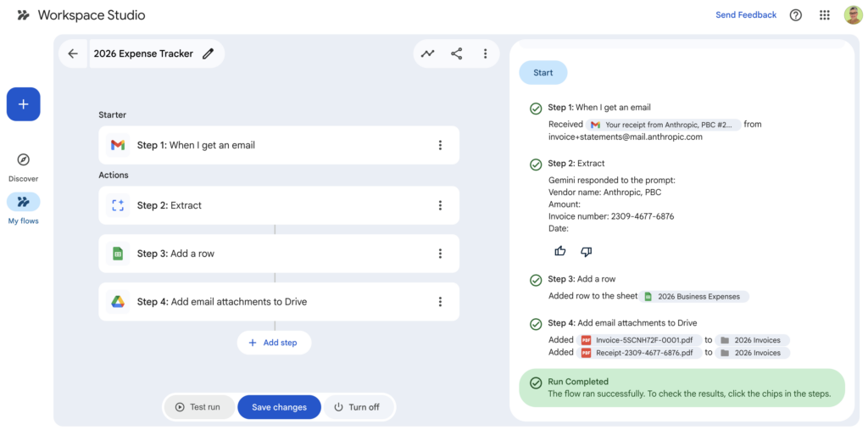Open Step 2 Extract three-dot menu
The height and width of the screenshot is (430, 868).
(440, 205)
